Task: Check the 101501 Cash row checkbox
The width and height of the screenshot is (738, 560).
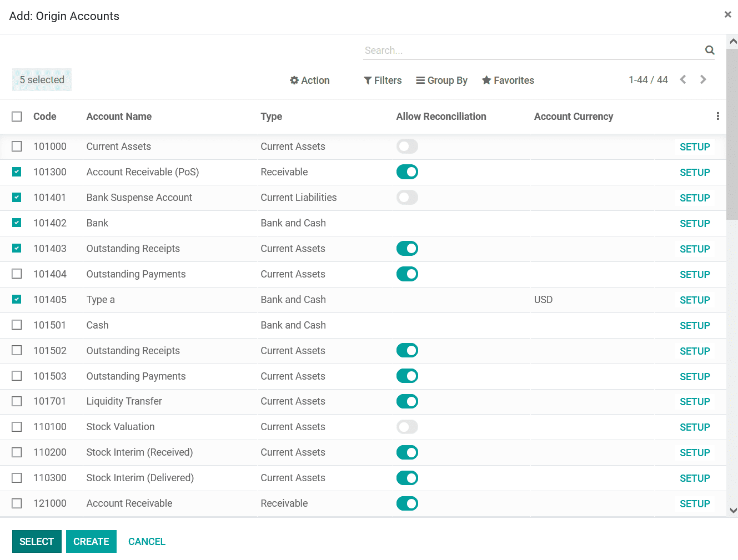Action: point(17,325)
